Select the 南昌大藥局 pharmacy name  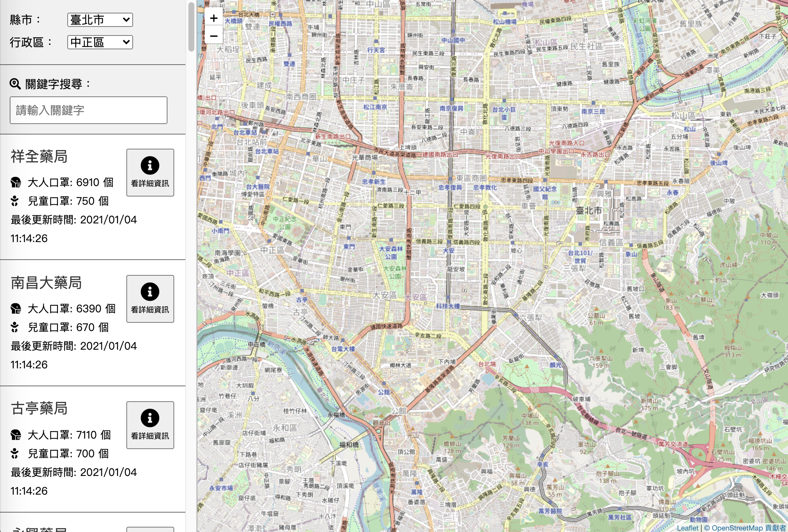[x=46, y=283]
